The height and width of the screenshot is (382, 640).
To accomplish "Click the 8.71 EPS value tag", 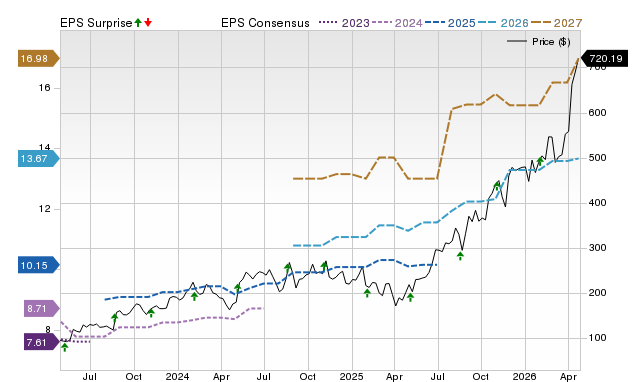I will 41,309.
